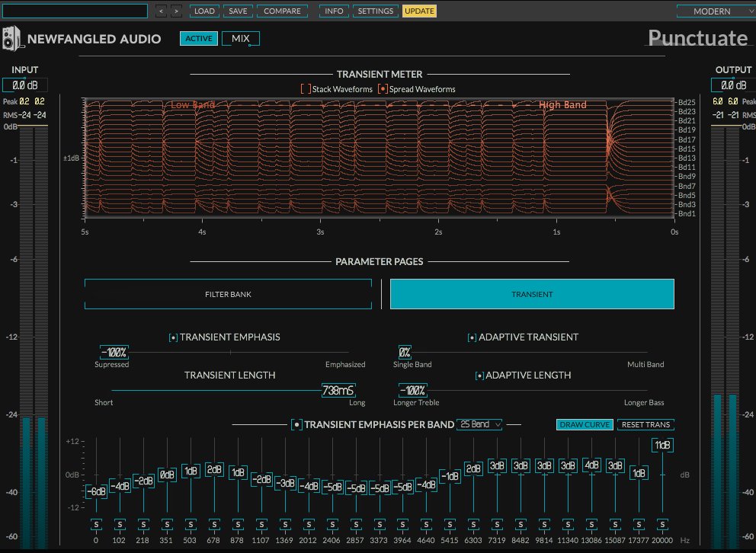756x553 pixels.
Task: Solo the 1369 Hz band
Action: point(286,524)
